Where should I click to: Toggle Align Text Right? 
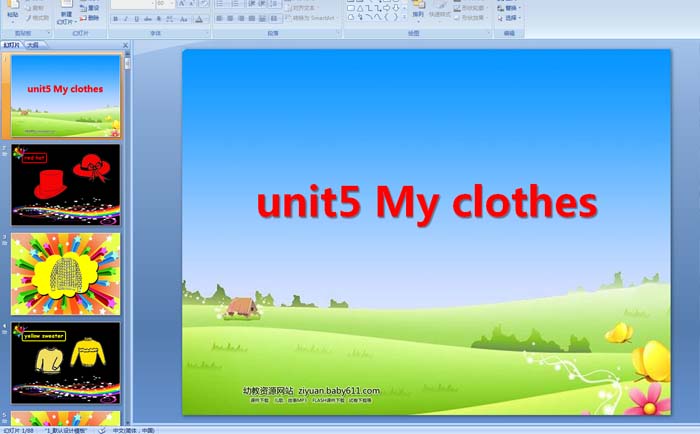[241, 19]
